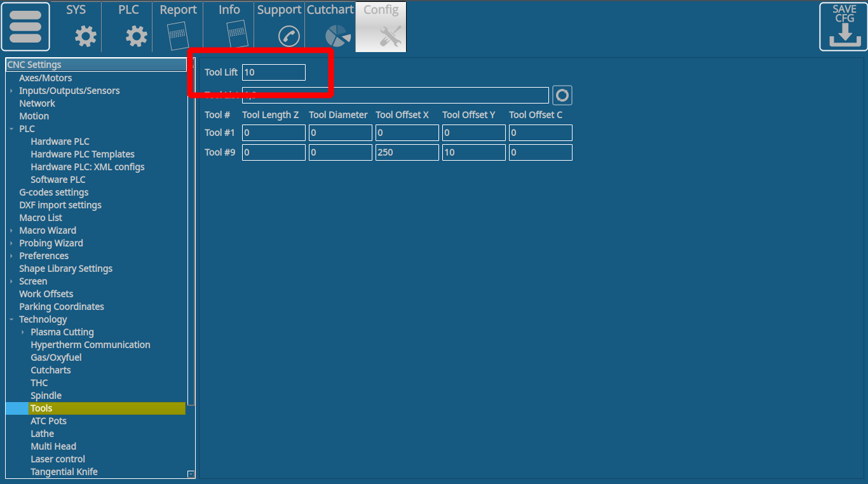Collapse the PLC tree node
868x484 pixels.
pos(11,129)
